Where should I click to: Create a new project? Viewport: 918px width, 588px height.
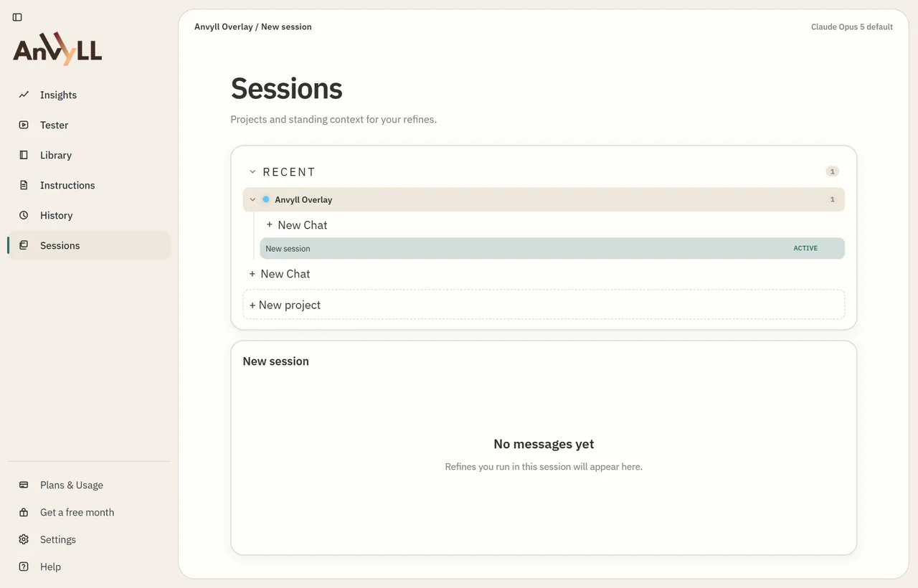544,305
